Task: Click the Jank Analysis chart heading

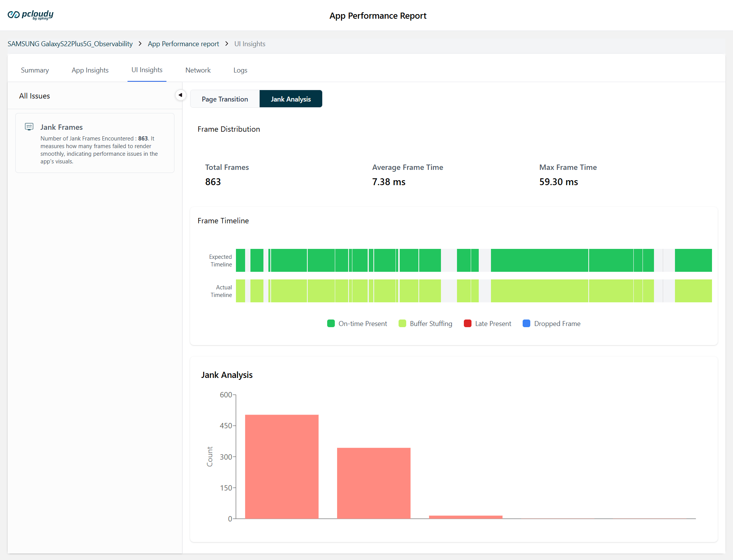Action: (227, 375)
